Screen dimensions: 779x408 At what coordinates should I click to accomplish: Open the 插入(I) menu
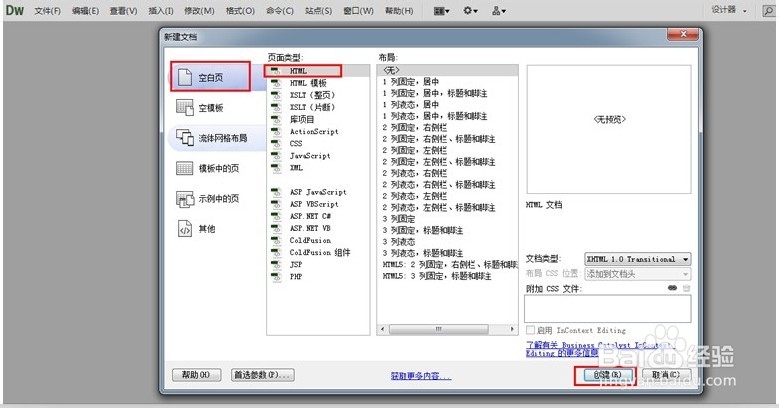tap(161, 10)
